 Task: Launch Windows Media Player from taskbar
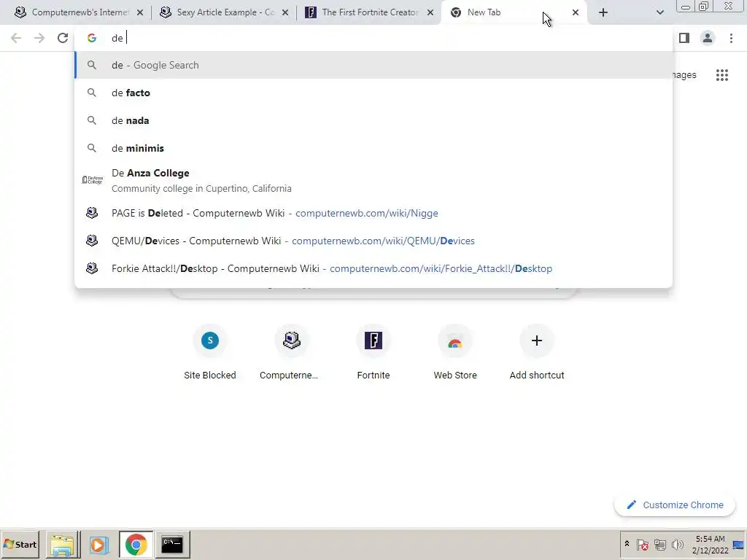99,544
